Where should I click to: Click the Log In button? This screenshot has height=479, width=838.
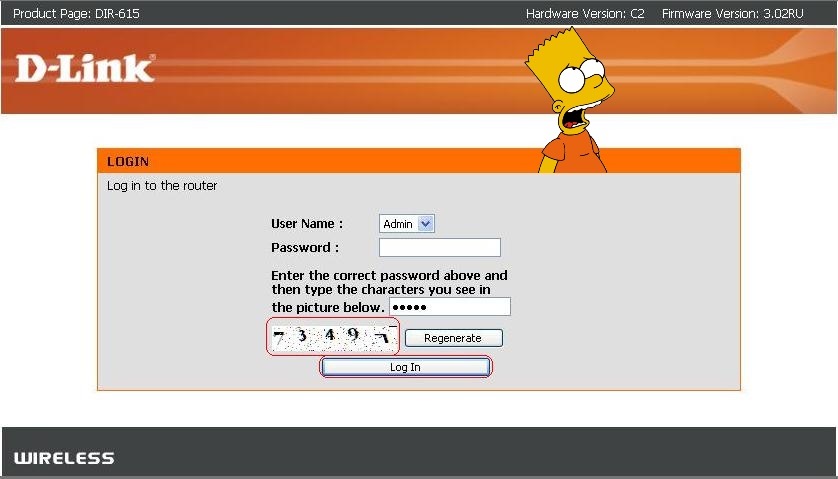tap(405, 367)
